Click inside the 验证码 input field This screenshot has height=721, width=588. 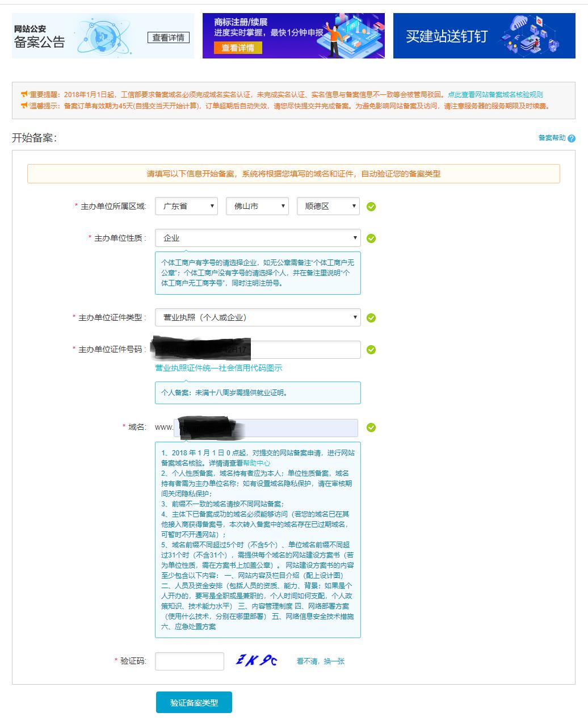tap(189, 661)
